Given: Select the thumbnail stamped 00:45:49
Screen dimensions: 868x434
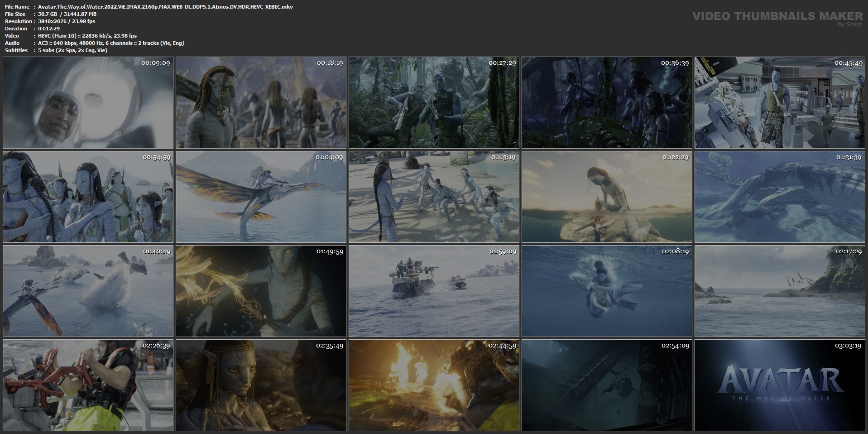Looking at the screenshot, I should pyautogui.click(x=780, y=103).
